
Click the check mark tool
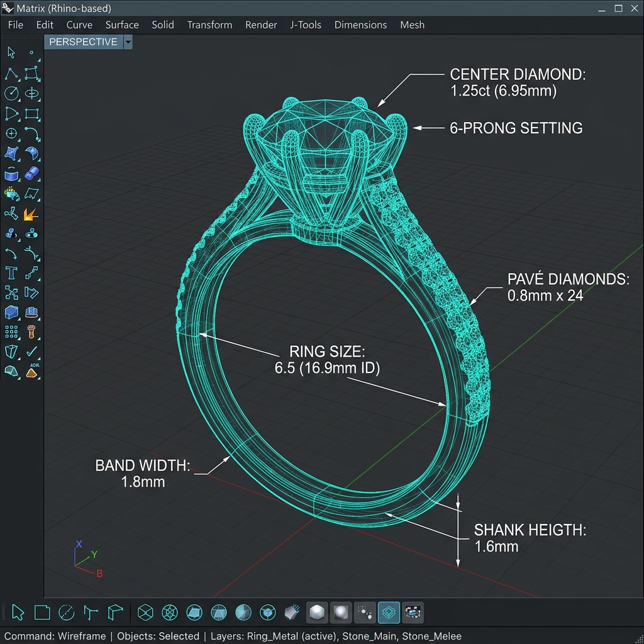[31, 352]
